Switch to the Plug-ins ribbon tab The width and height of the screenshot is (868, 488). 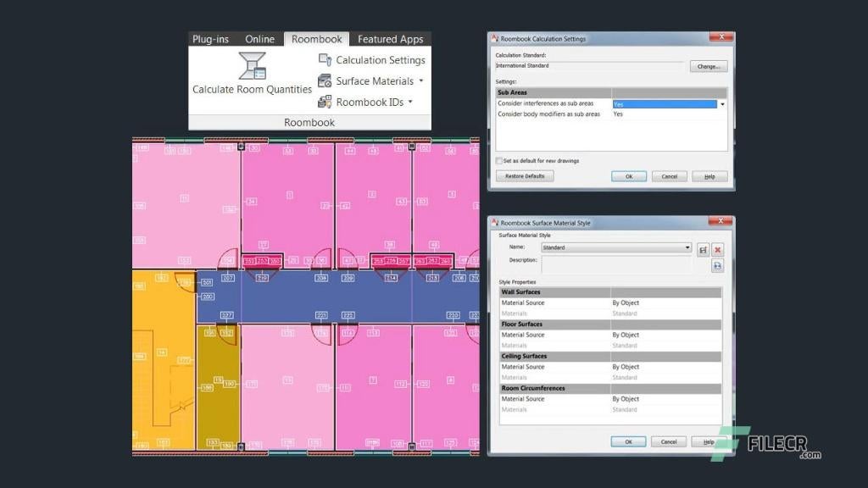(x=210, y=39)
